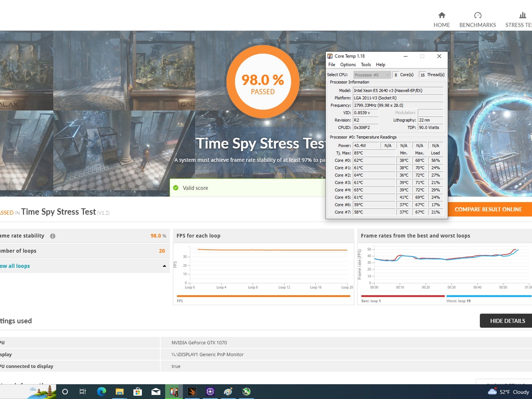Click the orange FPS legend bar
This screenshot has width=532, height=399.
[263, 296]
